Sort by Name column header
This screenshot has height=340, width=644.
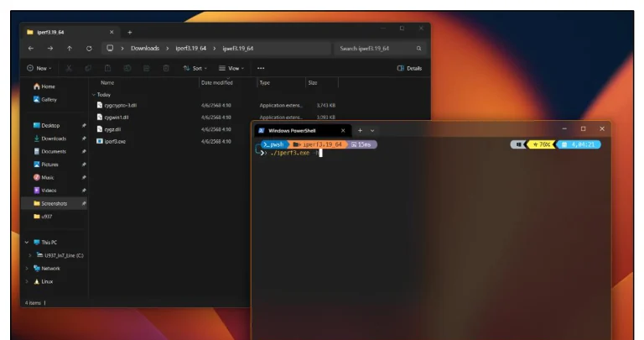pos(107,82)
